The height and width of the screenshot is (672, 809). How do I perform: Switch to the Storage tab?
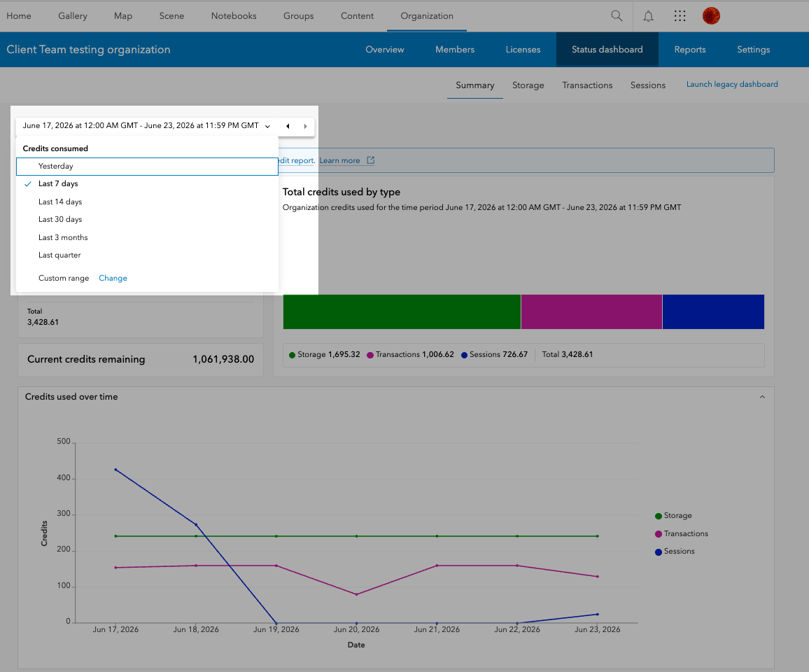pos(528,85)
